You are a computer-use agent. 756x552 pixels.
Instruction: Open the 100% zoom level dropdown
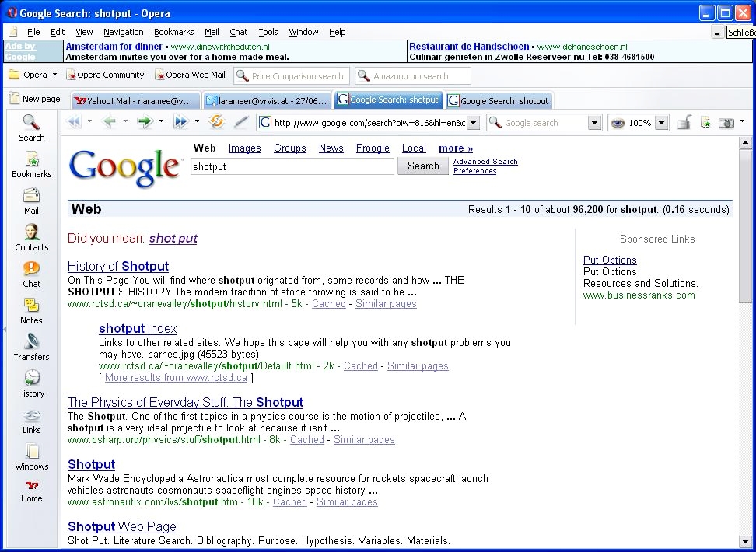[661, 123]
